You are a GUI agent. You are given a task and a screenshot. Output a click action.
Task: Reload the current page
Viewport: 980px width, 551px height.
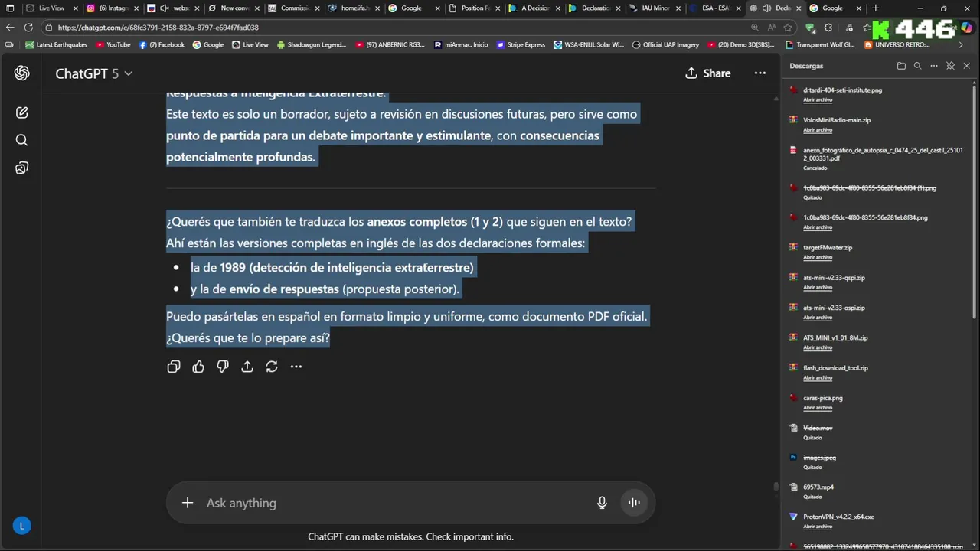[x=28, y=28]
